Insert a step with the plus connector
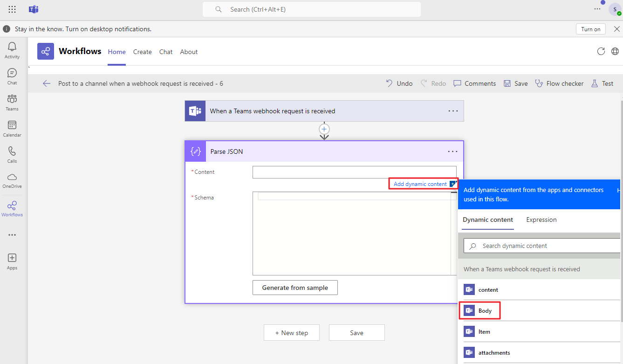This screenshot has height=364, width=623. [x=324, y=129]
